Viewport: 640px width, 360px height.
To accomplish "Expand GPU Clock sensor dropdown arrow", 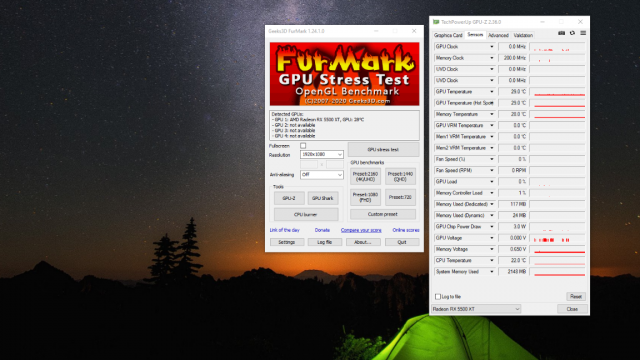I will point(491,47).
